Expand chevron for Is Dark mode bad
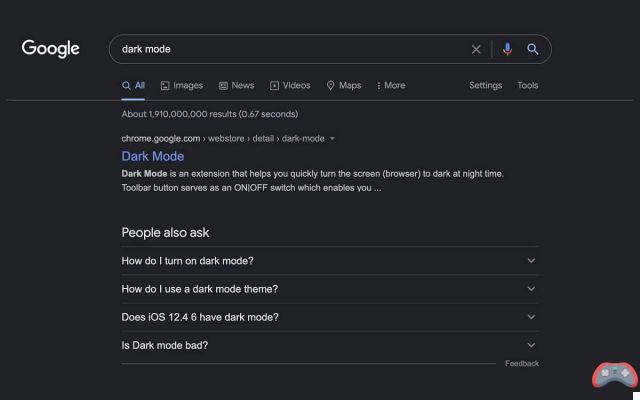 click(x=531, y=345)
